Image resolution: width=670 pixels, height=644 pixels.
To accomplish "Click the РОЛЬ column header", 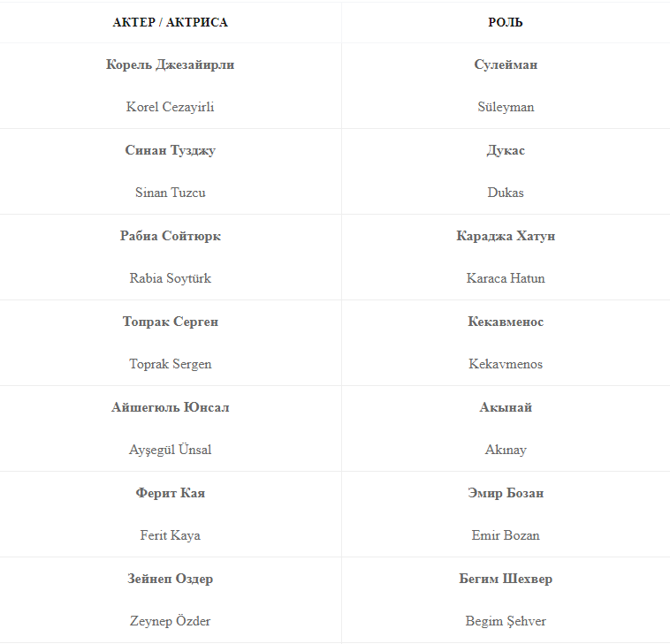I will 506,22.
